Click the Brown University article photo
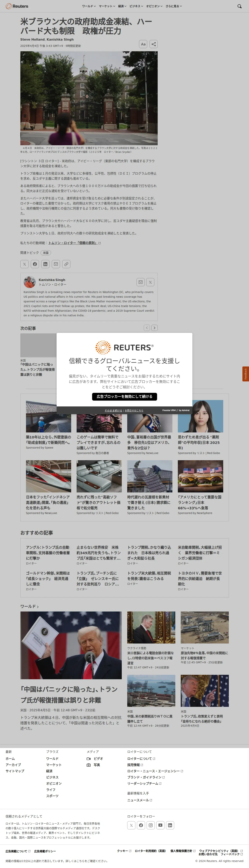Viewport: 249px width, 868px height. [x=89, y=98]
